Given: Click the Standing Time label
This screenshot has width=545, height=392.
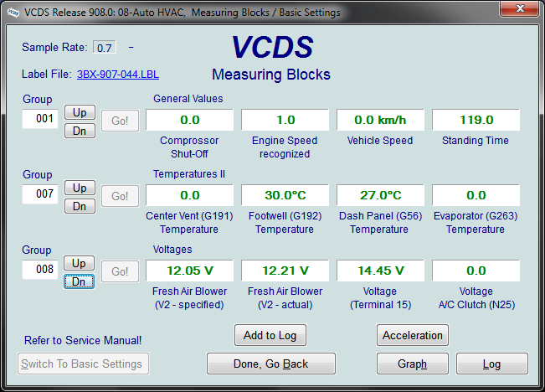Looking at the screenshot, I should [x=476, y=141].
